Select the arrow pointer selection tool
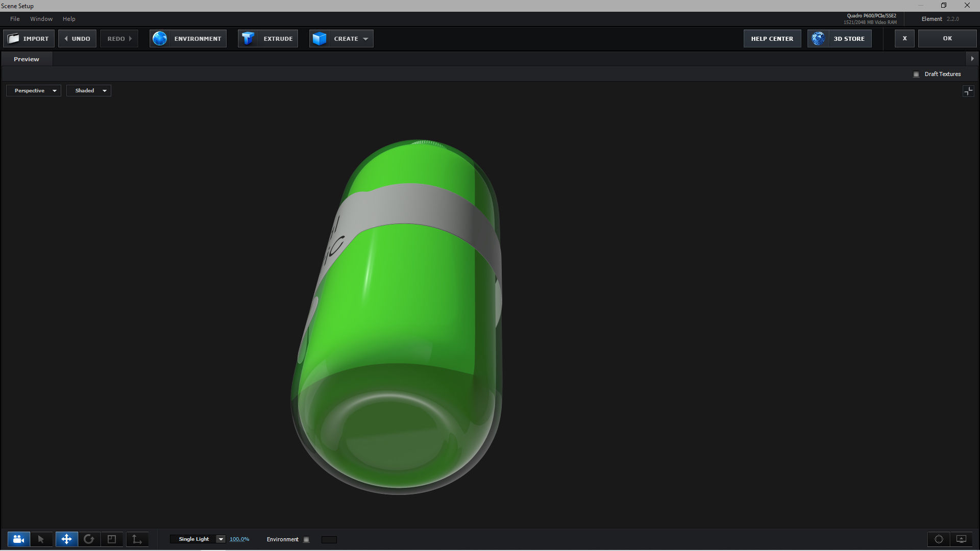The image size is (980, 551). click(x=41, y=539)
